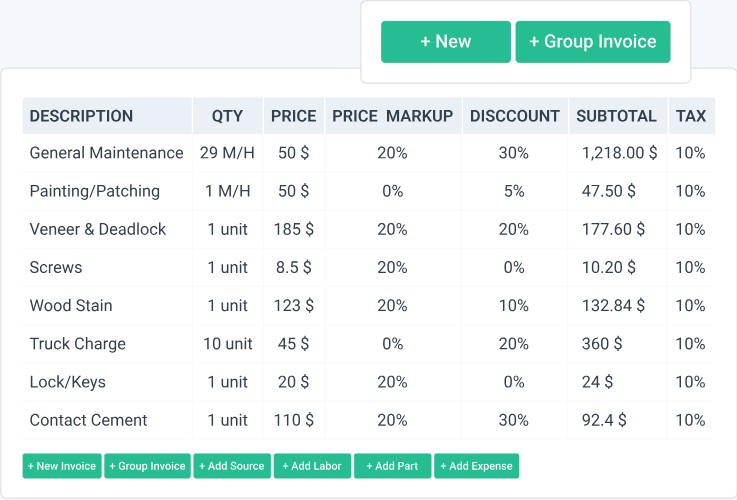Click the Lock/Keys row description
The height and width of the screenshot is (500, 737).
pos(67,382)
